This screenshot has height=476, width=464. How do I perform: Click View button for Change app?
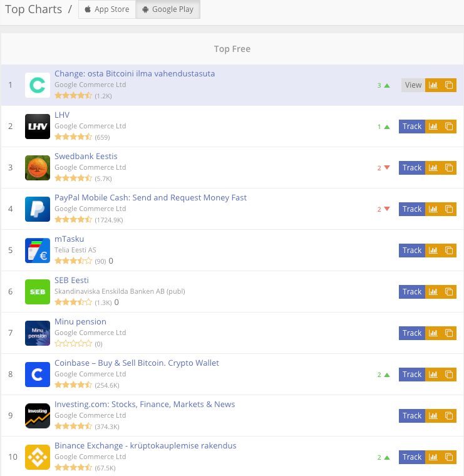pyautogui.click(x=413, y=85)
